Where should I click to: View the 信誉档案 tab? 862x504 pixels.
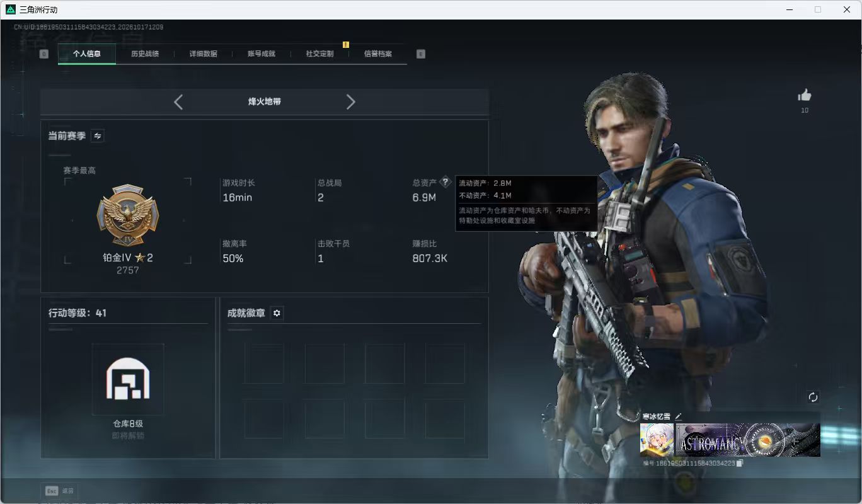378,54
